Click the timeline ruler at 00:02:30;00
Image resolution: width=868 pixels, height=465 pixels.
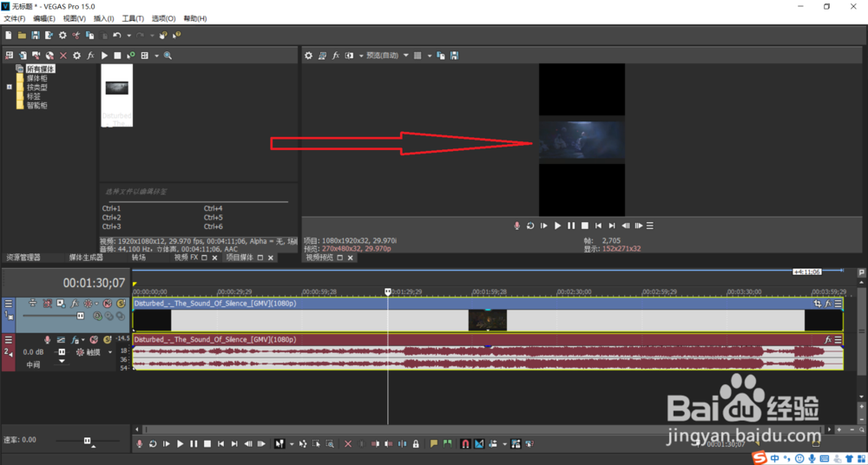[x=574, y=291]
